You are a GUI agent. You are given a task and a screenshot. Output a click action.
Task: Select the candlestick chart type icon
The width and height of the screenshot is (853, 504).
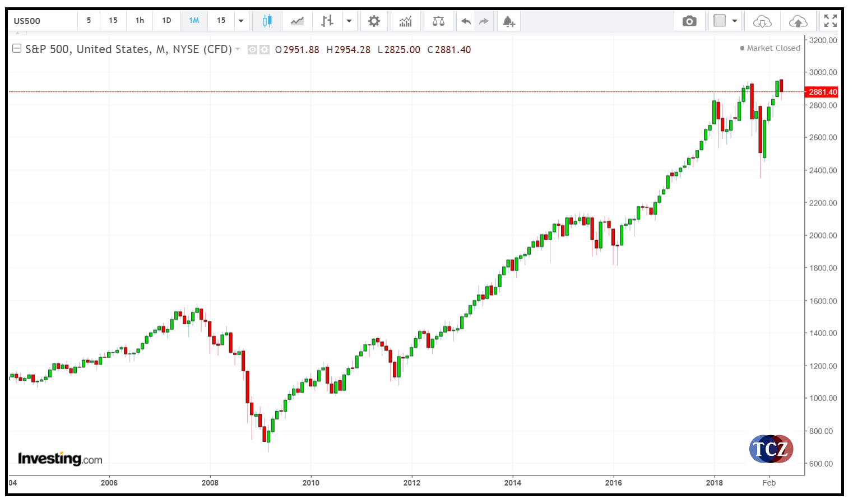coord(267,21)
